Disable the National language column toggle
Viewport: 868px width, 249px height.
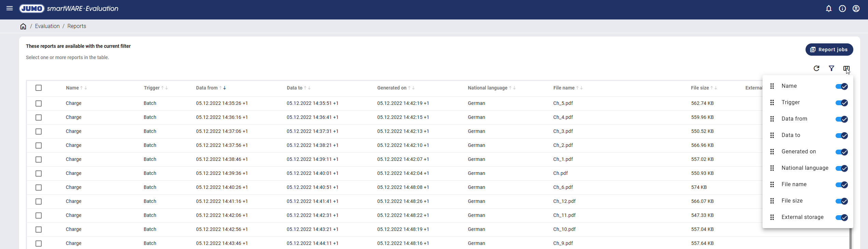(x=841, y=168)
